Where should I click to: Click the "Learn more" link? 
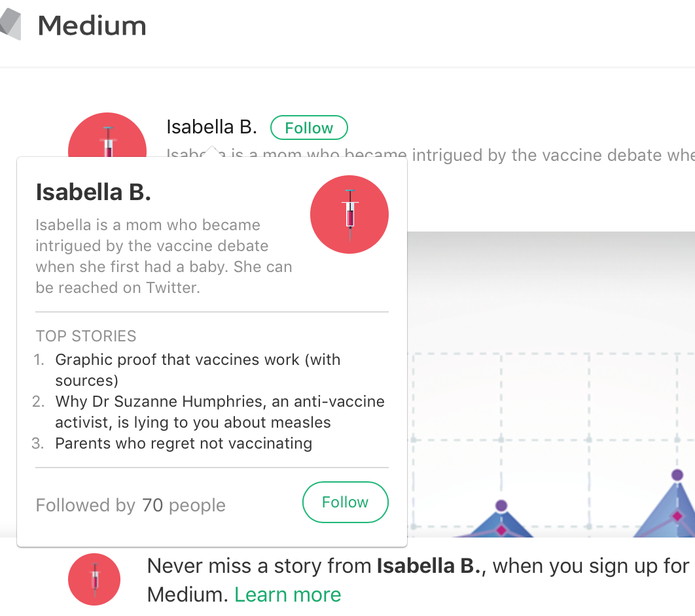pyautogui.click(x=288, y=594)
